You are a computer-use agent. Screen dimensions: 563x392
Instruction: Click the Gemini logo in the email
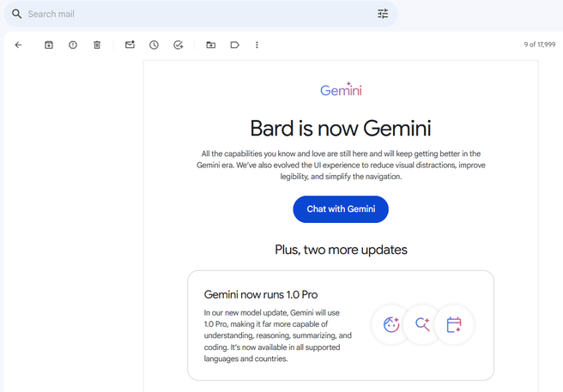point(341,89)
